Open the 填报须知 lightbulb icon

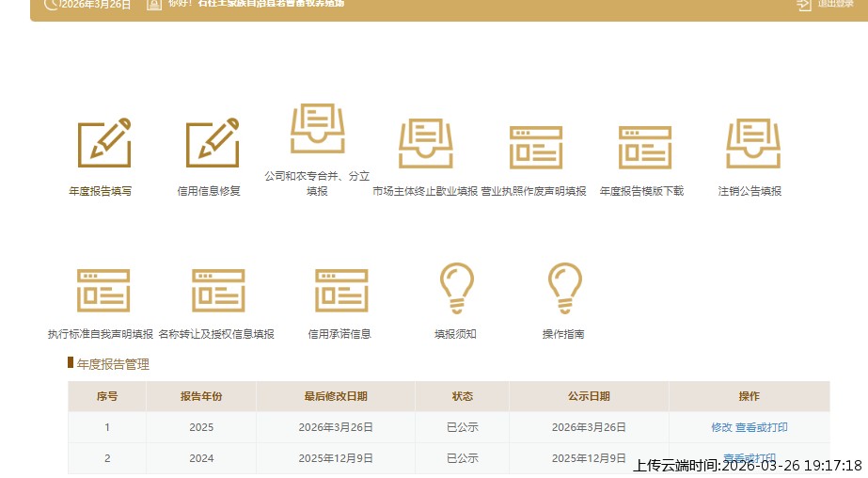[x=456, y=288]
